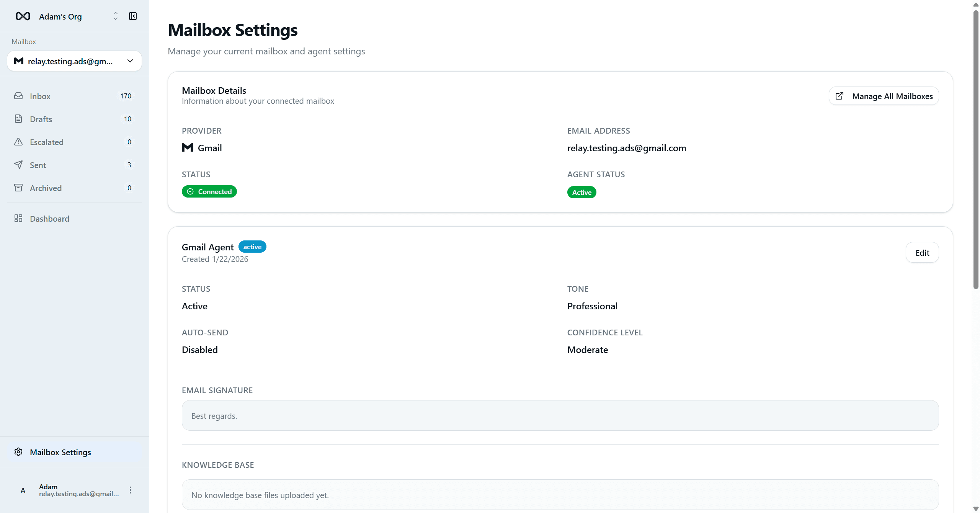Click the Mailbox Settings gear icon
The height and width of the screenshot is (513, 980).
pos(18,452)
